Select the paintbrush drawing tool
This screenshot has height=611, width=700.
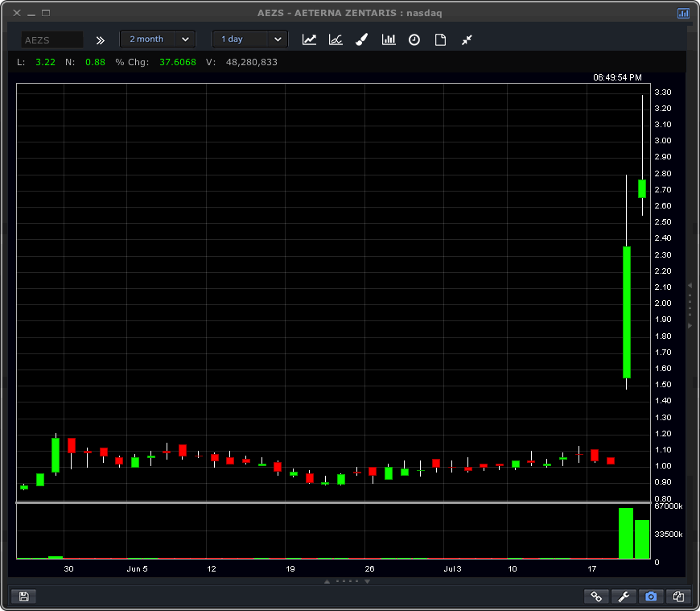coord(362,39)
